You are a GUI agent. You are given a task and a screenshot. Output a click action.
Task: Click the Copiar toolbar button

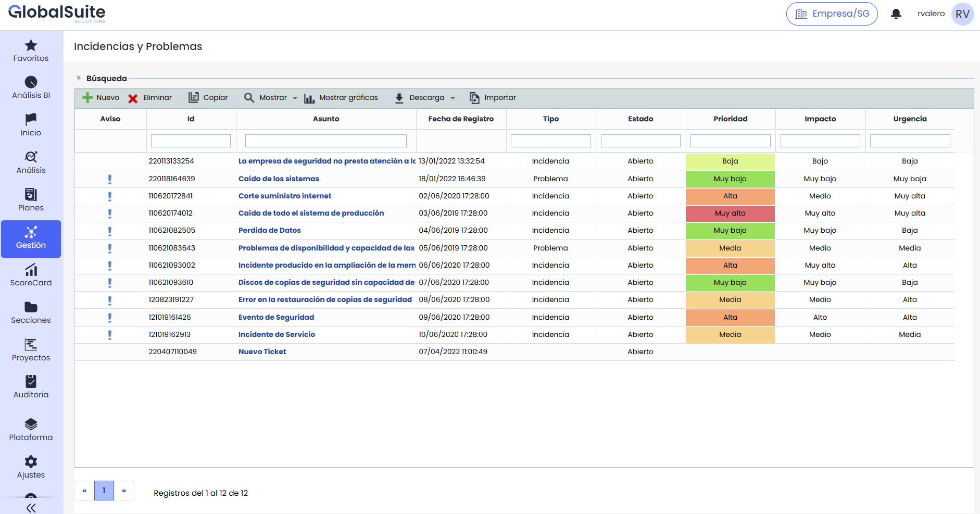pyautogui.click(x=208, y=97)
